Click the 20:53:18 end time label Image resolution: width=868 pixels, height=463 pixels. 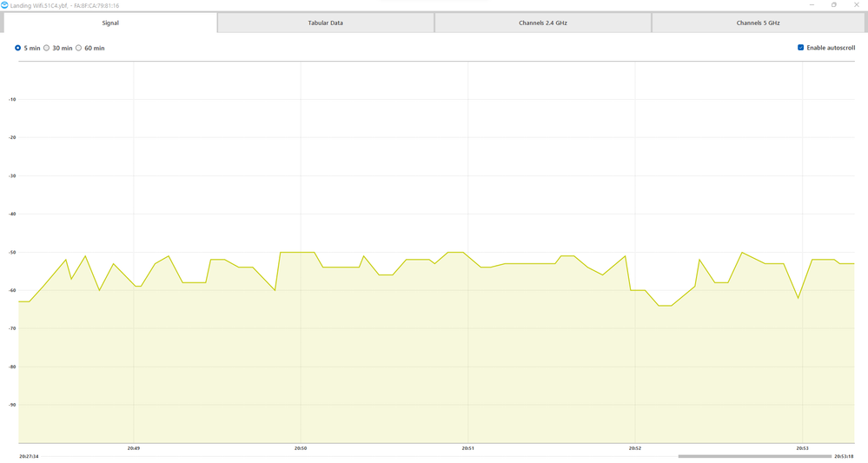tap(844, 456)
